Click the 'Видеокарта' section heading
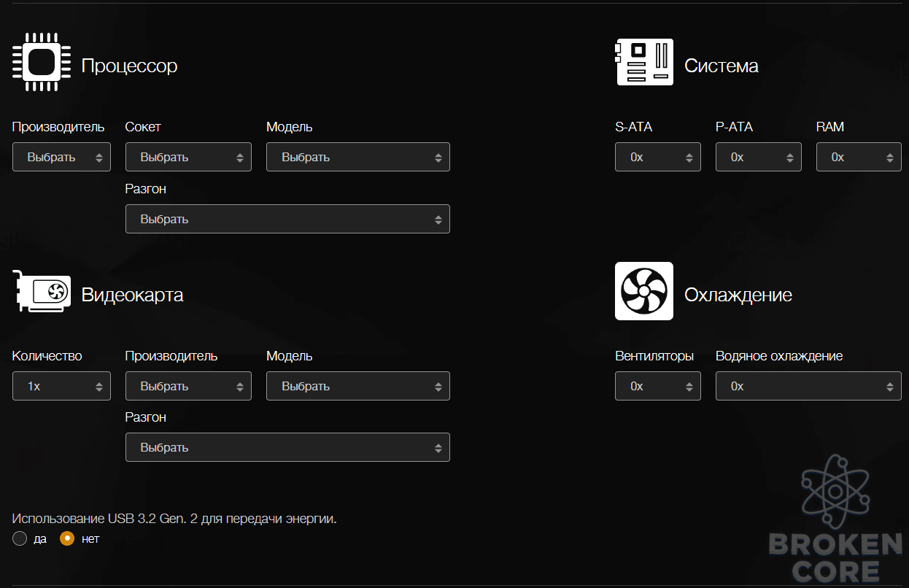Screen dimensions: 909x588 (x=132, y=295)
